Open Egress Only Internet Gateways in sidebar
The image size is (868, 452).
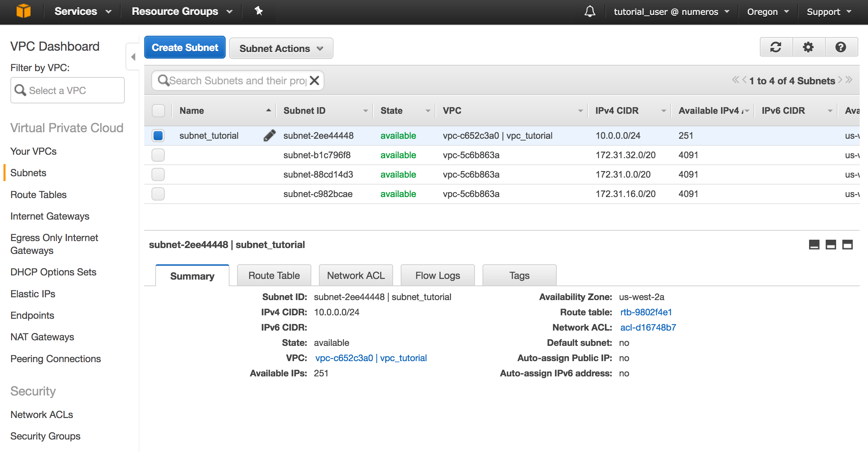click(54, 244)
